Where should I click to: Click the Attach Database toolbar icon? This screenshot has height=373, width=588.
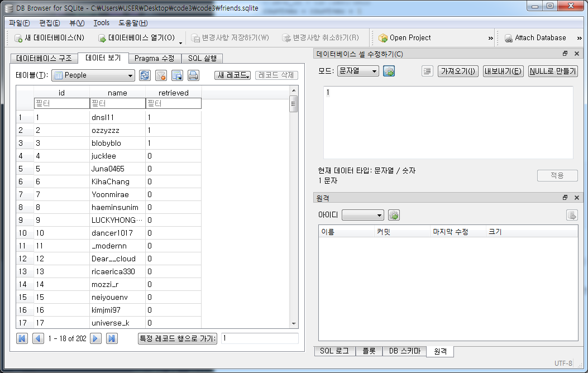(509, 38)
